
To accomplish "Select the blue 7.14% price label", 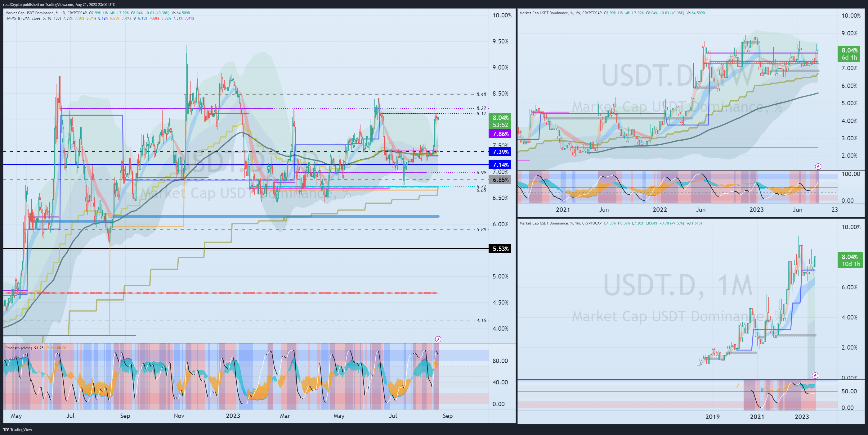I will pos(500,165).
